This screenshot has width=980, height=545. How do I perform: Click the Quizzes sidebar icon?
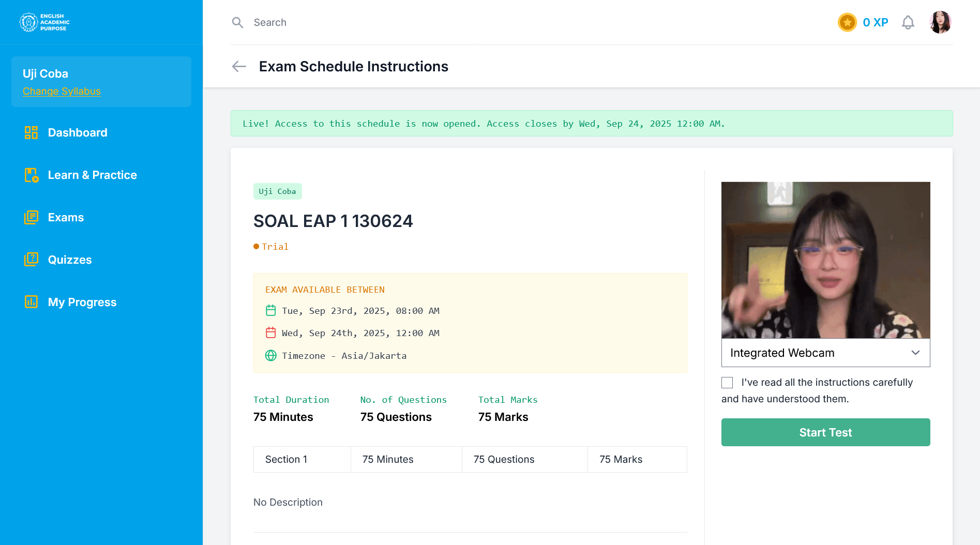(x=31, y=260)
